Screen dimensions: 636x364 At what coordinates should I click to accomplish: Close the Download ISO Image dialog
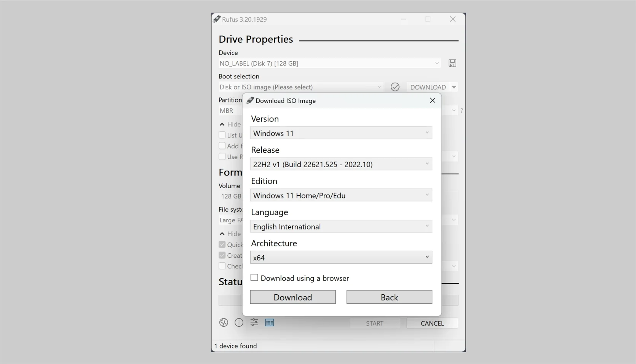(433, 100)
